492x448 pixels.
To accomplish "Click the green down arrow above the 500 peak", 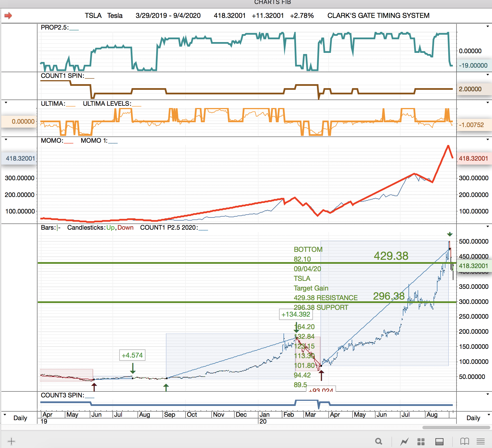I will point(450,234).
